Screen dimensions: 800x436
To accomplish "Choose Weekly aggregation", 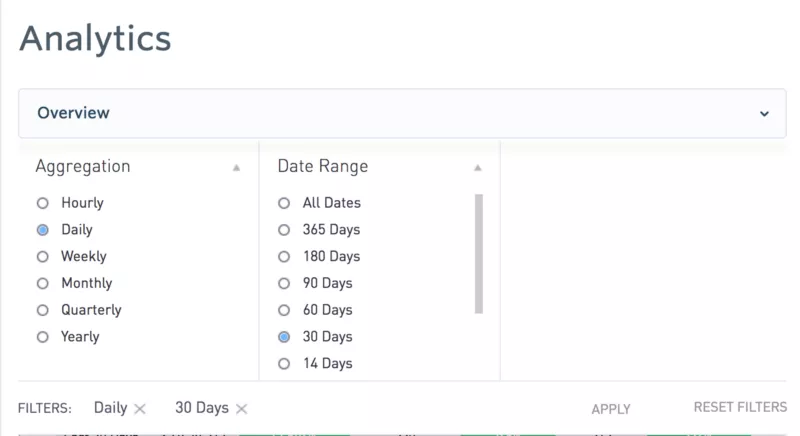I will pyautogui.click(x=43, y=257).
